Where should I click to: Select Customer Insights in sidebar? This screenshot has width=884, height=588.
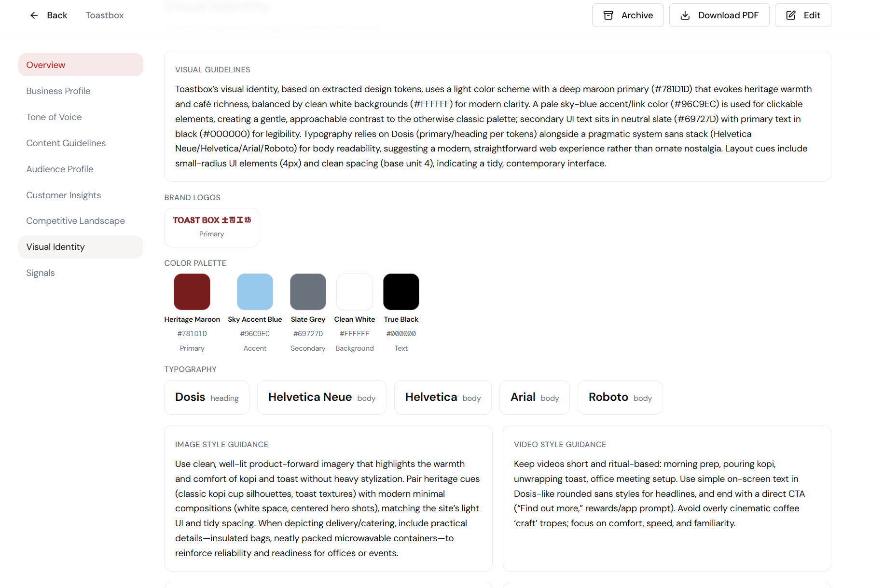(x=63, y=195)
